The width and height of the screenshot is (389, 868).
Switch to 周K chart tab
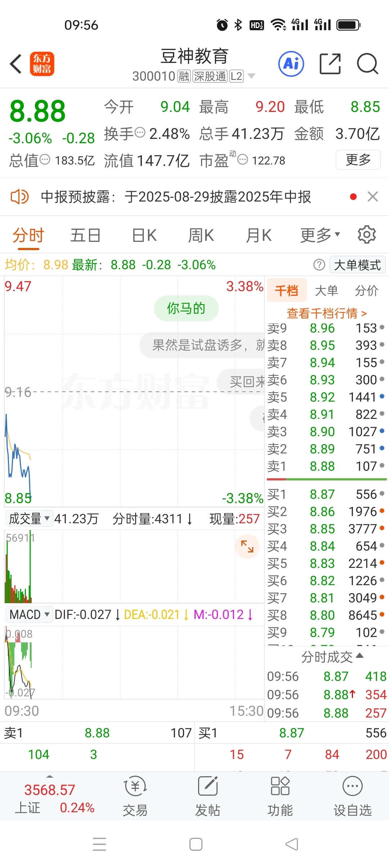(201, 236)
